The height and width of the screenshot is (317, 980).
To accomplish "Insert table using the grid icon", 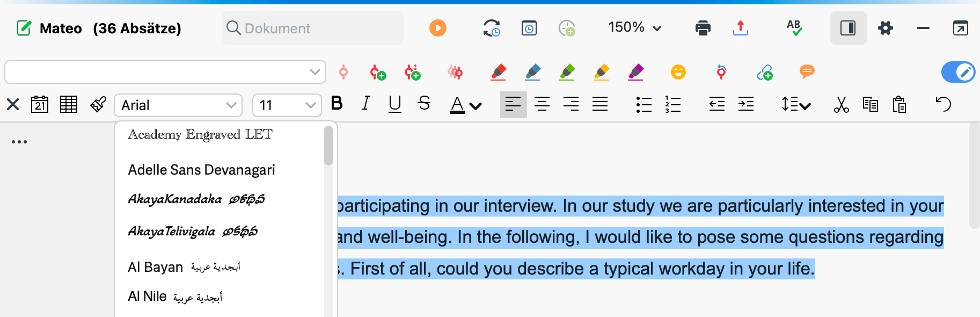I will pyautogui.click(x=69, y=104).
